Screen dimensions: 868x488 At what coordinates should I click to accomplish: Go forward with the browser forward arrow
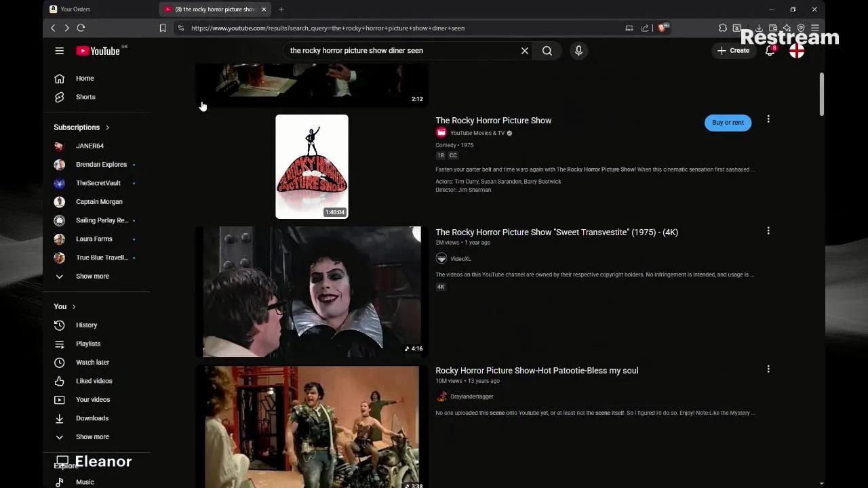[x=66, y=28]
